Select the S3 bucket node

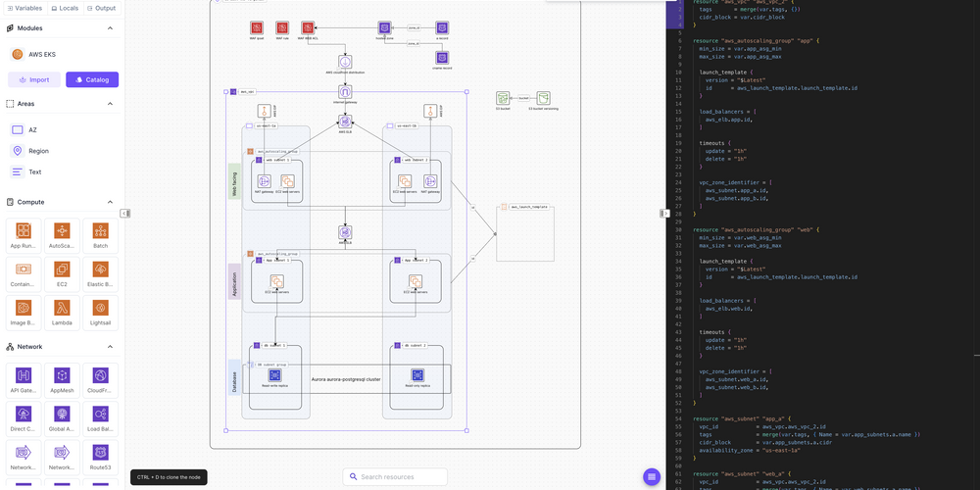(x=503, y=100)
